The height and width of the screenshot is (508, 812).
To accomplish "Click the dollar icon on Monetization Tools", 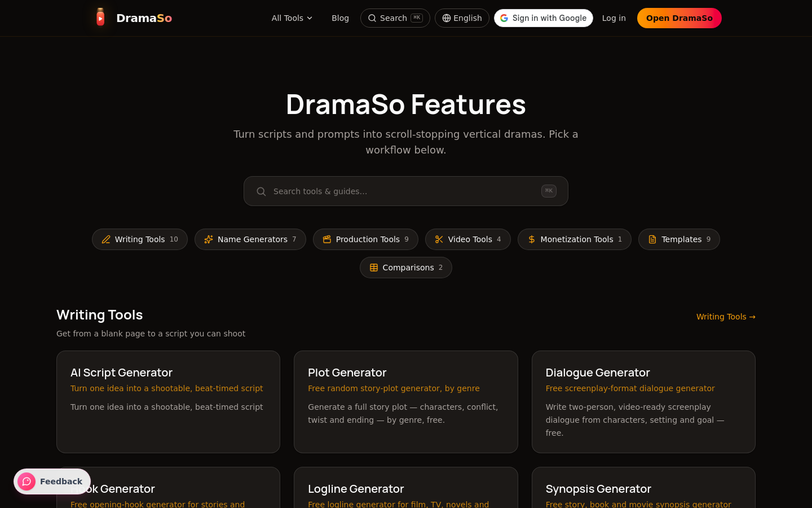I will tap(532, 239).
